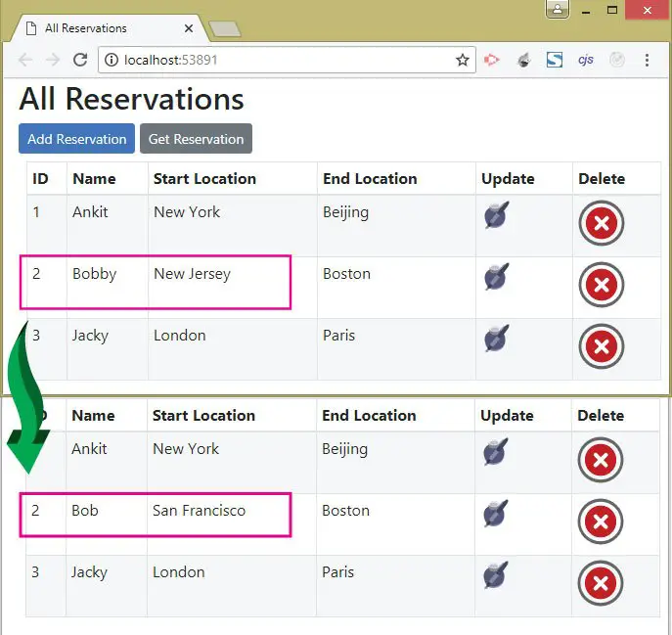This screenshot has width=672, height=635.
Task: Close the All Reservations tab
Action: (188, 28)
